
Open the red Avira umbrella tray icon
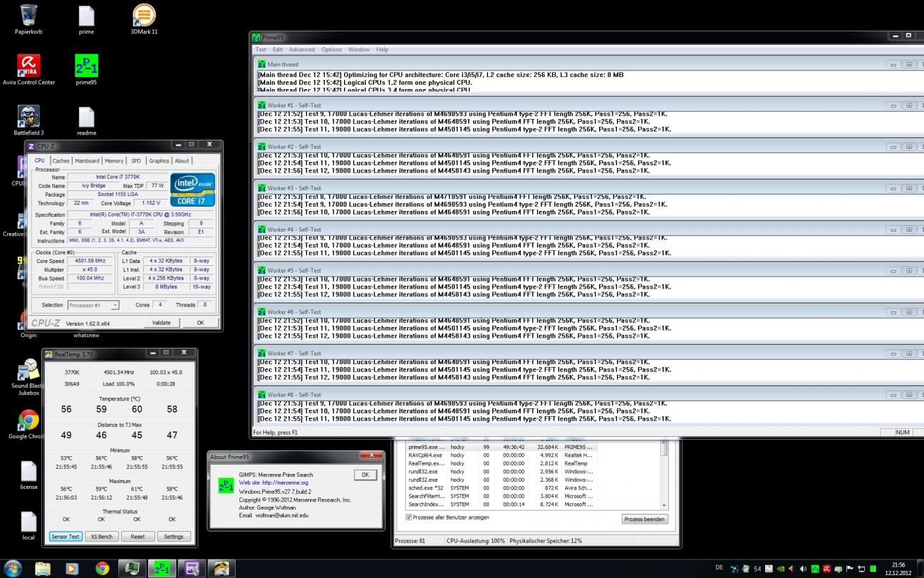826,568
